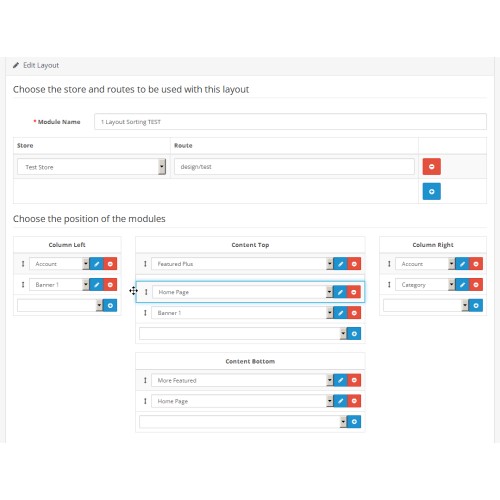Add module to Content Bottom
The width and height of the screenshot is (500, 500).
[x=354, y=422]
